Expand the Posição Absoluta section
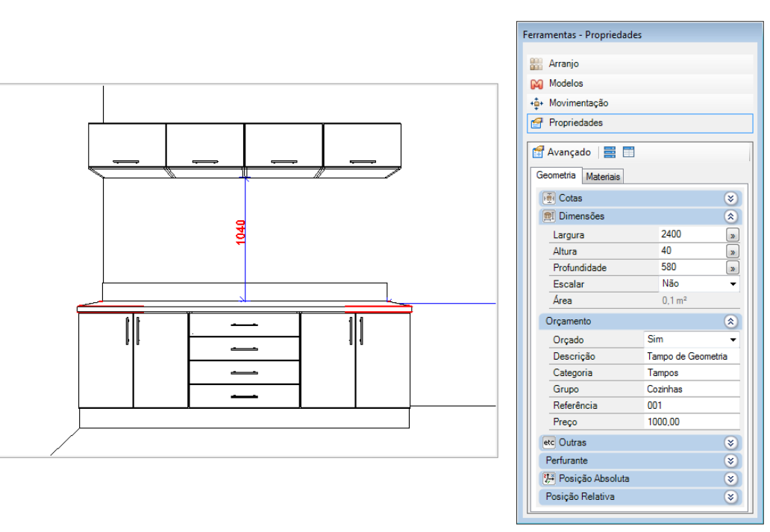This screenshot has width=770, height=532. [x=731, y=479]
